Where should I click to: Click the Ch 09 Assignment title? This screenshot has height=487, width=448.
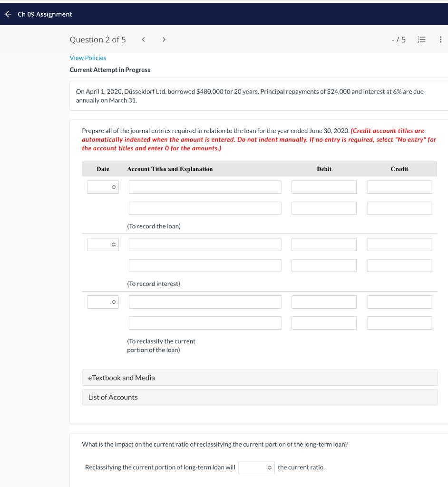click(45, 14)
